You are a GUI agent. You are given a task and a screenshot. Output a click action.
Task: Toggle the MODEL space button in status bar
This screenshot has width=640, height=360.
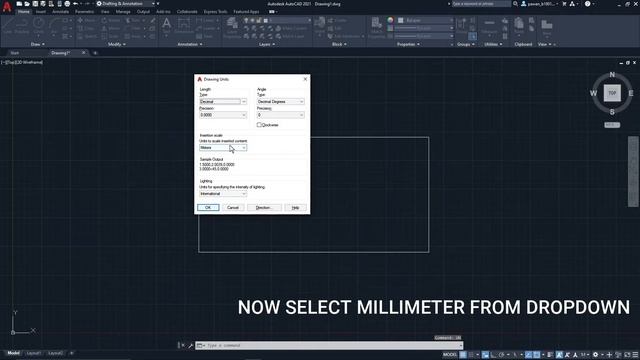450,355
